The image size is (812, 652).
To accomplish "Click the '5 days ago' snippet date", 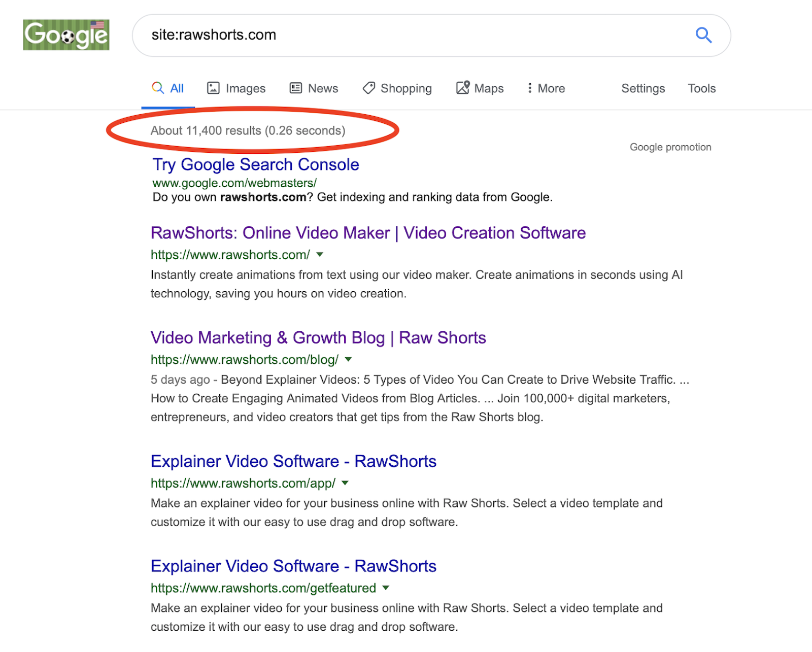I will click(x=180, y=380).
